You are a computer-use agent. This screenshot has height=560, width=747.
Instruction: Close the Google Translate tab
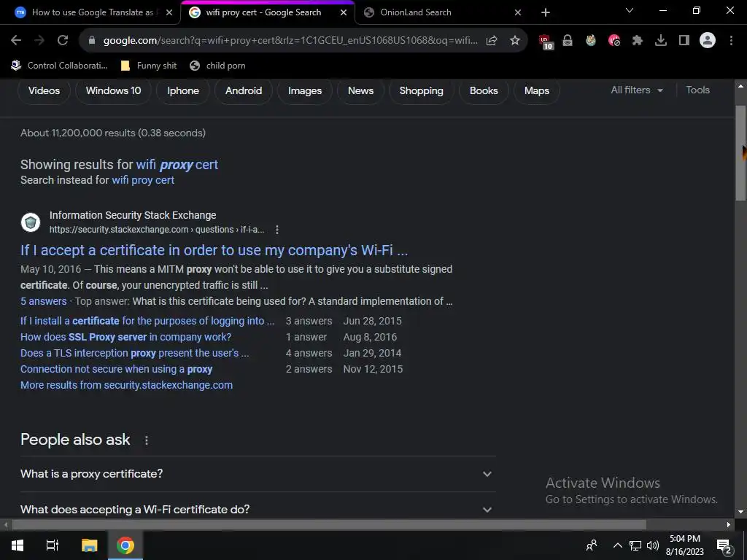coord(169,12)
